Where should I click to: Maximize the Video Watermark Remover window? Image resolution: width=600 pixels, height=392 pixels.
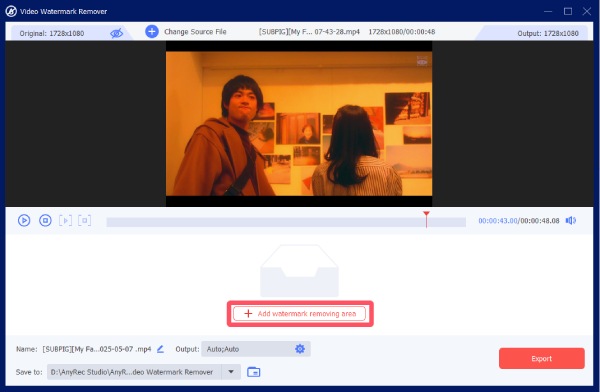point(568,11)
